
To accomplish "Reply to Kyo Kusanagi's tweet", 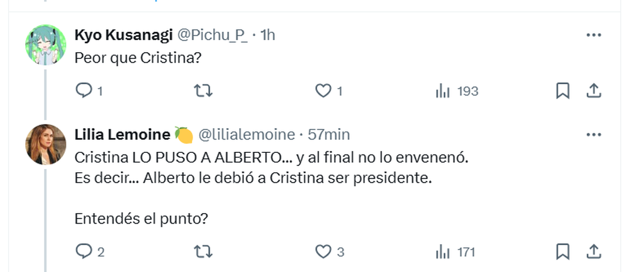I will click(84, 92).
